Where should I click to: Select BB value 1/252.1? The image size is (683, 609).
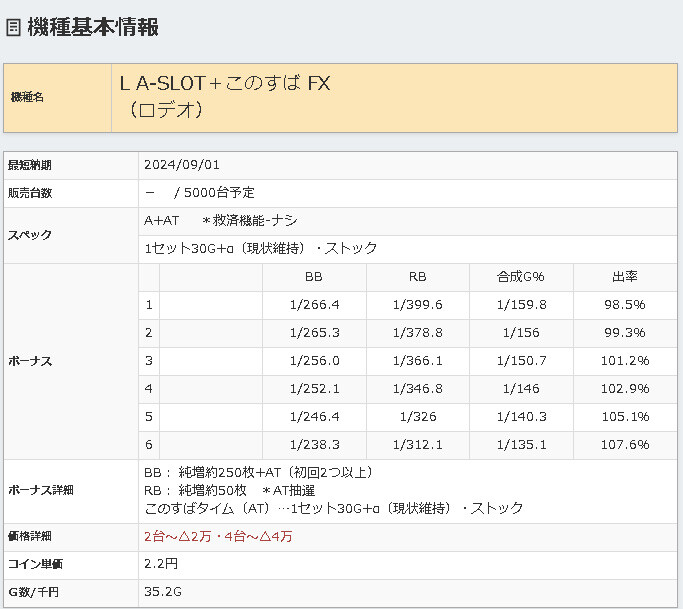pyautogui.click(x=314, y=389)
